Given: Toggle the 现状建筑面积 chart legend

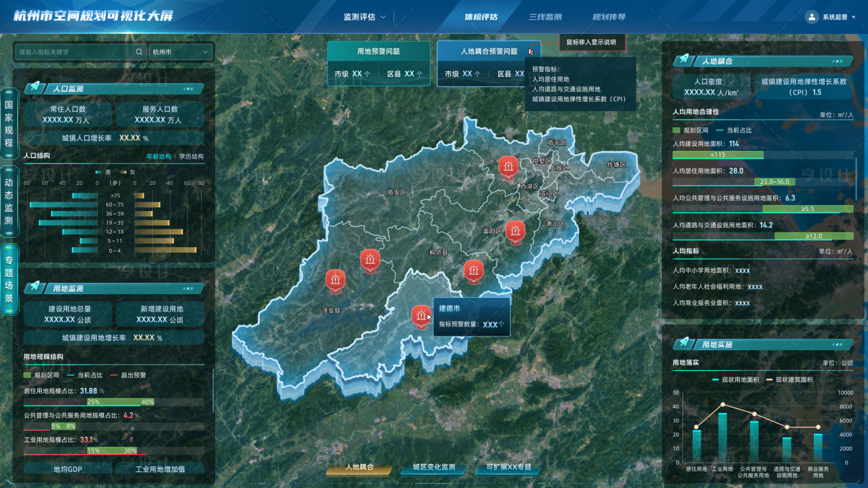Looking at the screenshot, I should tap(791, 379).
